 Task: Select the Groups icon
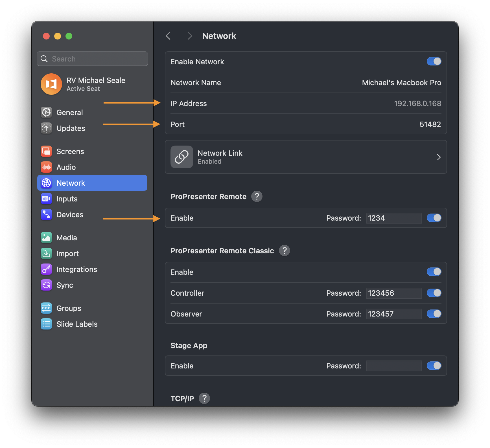46,308
